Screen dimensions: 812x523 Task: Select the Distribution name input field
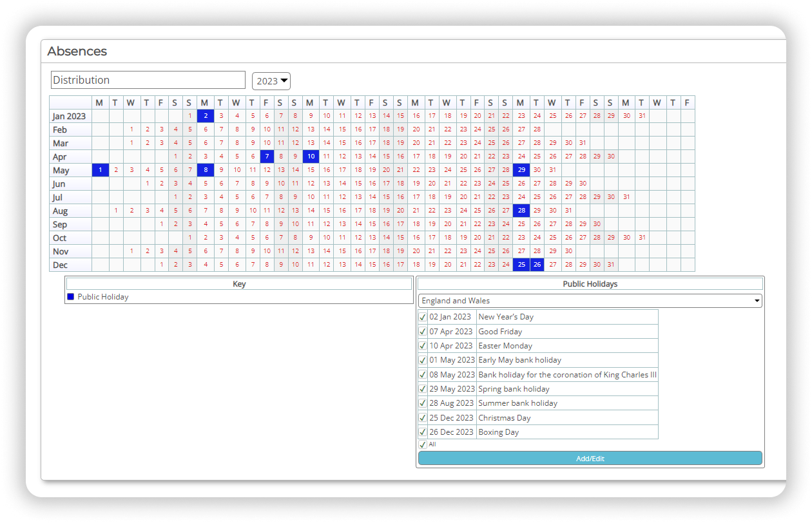pyautogui.click(x=148, y=80)
